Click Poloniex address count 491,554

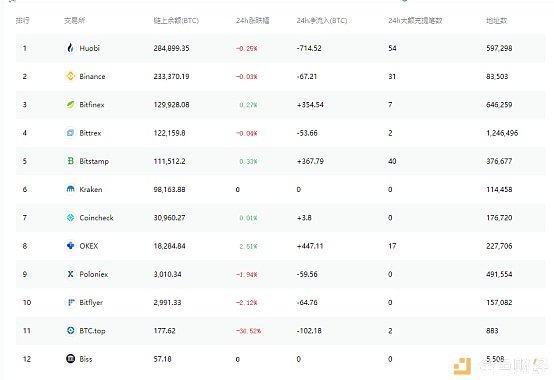click(x=499, y=274)
